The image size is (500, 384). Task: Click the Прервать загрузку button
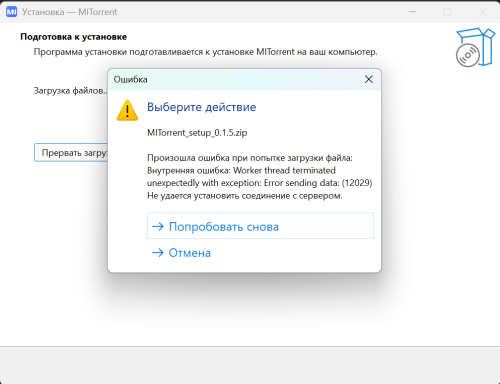click(71, 153)
